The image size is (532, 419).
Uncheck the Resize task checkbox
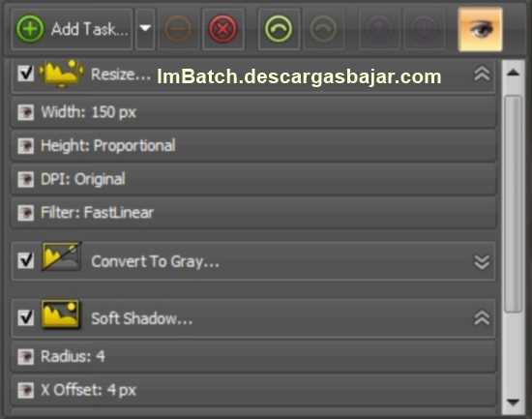coord(26,73)
